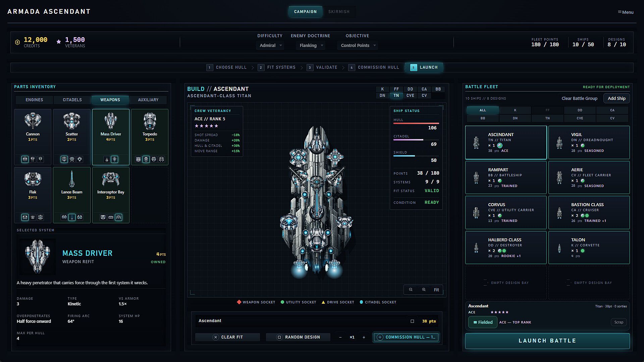Switch to the Engines parts tab
The image size is (644, 362).
[34, 100]
